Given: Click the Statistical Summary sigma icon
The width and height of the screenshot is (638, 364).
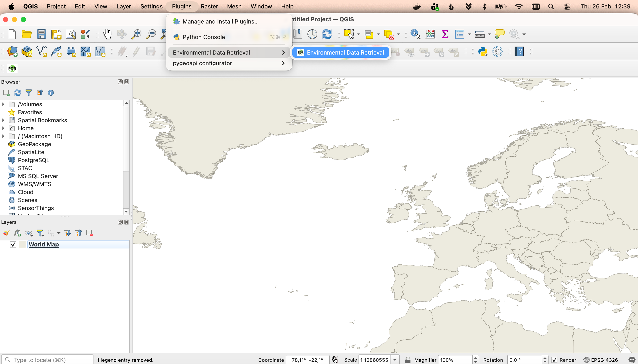Looking at the screenshot, I should pos(445,34).
